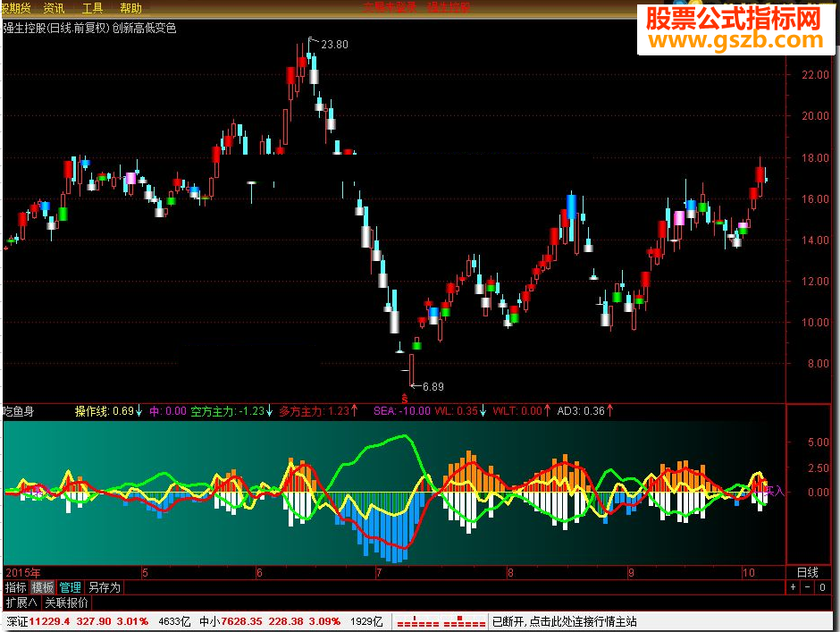The height and width of the screenshot is (632, 840).
Task: Click the month 7 marker on time axis
Action: 379,572
